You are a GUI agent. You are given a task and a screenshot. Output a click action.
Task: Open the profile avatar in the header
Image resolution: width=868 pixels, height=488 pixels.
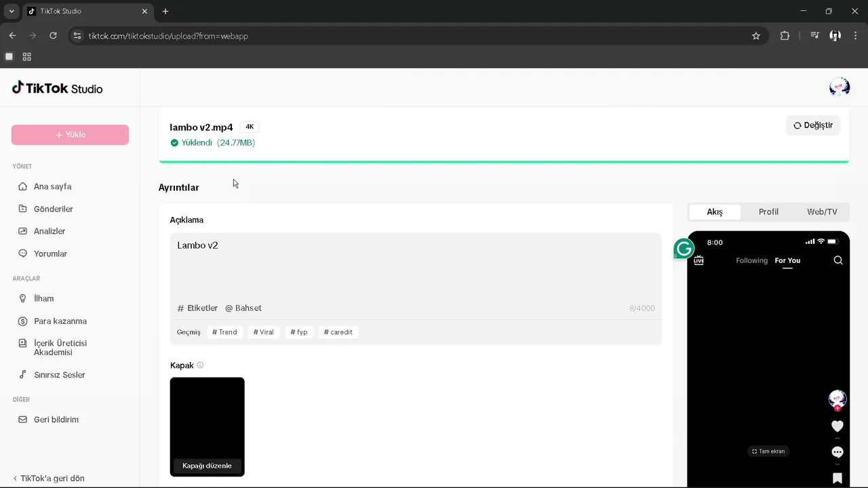click(840, 87)
